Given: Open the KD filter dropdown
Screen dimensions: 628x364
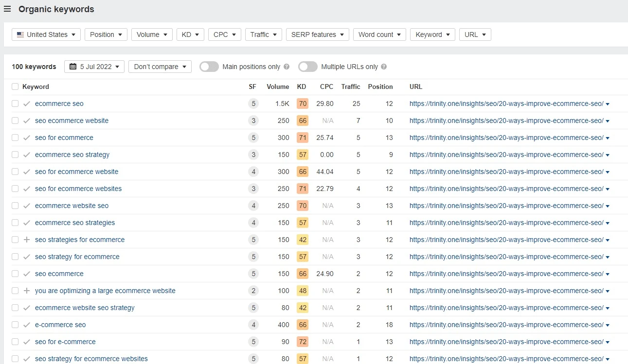Looking at the screenshot, I should click(x=190, y=35).
